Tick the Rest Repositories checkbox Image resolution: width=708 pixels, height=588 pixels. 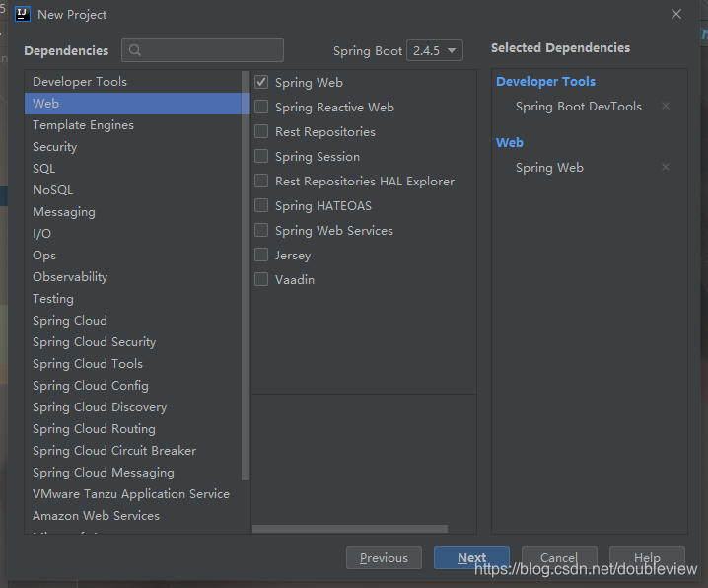click(261, 131)
